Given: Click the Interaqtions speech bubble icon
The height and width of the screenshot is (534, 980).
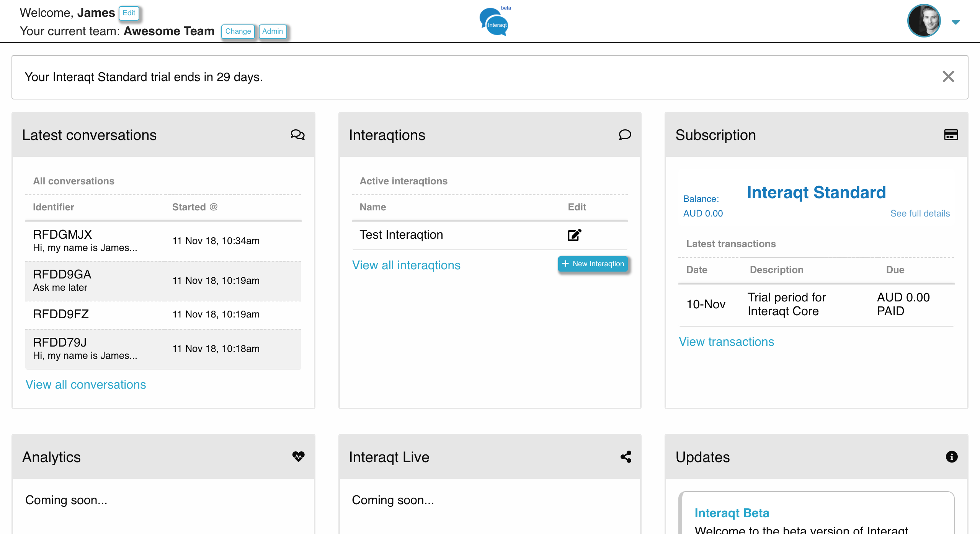Looking at the screenshot, I should [x=625, y=135].
